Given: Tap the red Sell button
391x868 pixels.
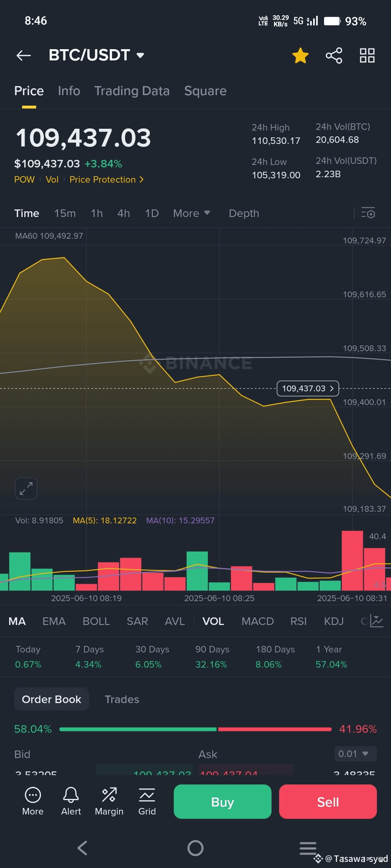Looking at the screenshot, I should (x=328, y=801).
